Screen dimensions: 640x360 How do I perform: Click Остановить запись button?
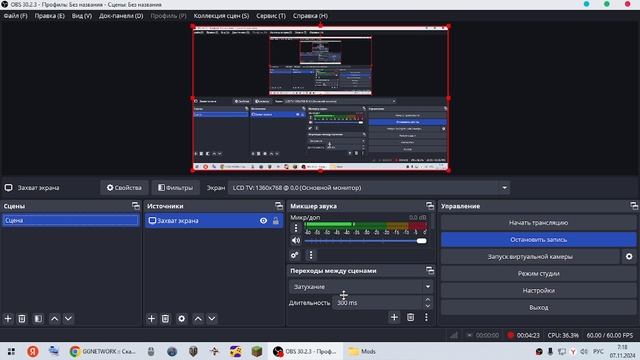[538, 240]
